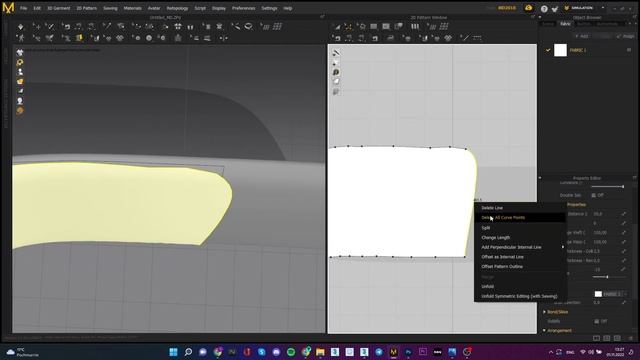Toggle the Double Side Off switch
The width and height of the screenshot is (640, 360).
pyautogui.click(x=598, y=195)
